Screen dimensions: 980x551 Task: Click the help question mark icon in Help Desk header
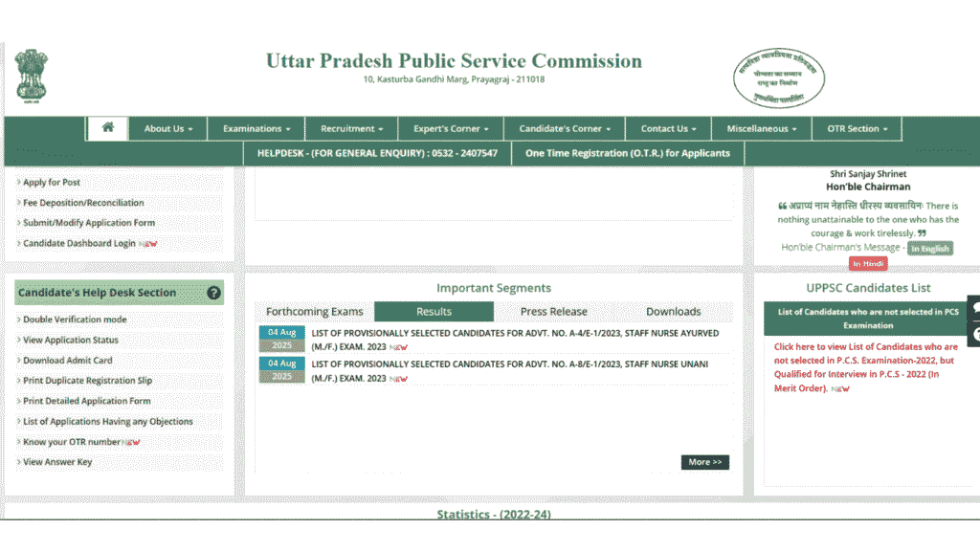[x=213, y=293]
